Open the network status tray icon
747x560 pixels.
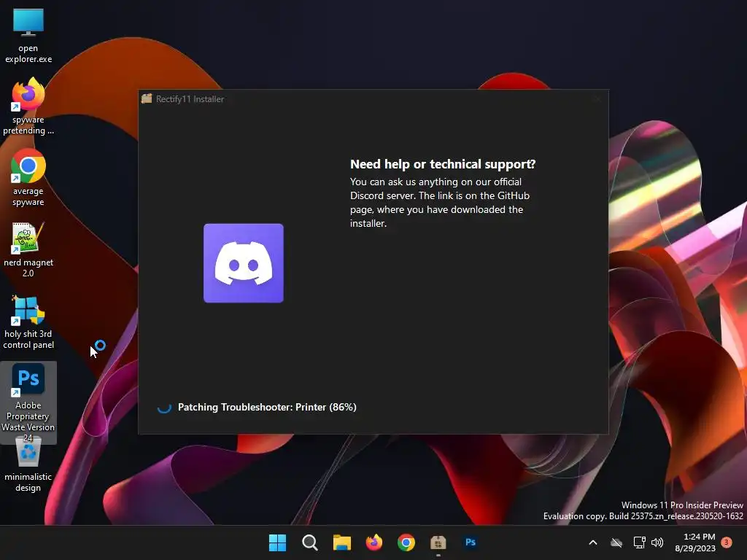click(x=639, y=542)
